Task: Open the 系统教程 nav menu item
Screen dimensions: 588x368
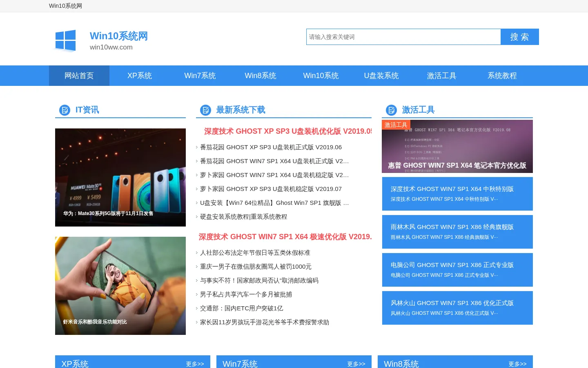Action: tap(502, 76)
